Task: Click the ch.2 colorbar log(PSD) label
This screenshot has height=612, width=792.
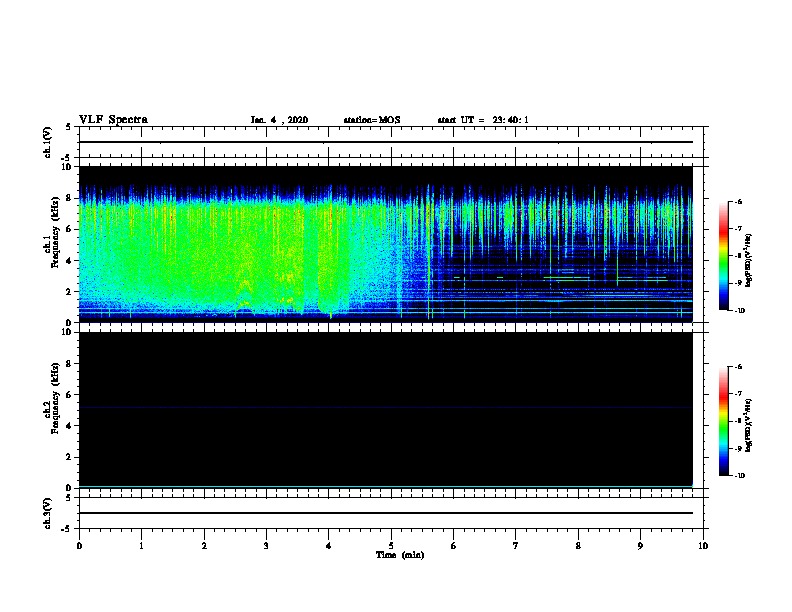Action: point(748,425)
